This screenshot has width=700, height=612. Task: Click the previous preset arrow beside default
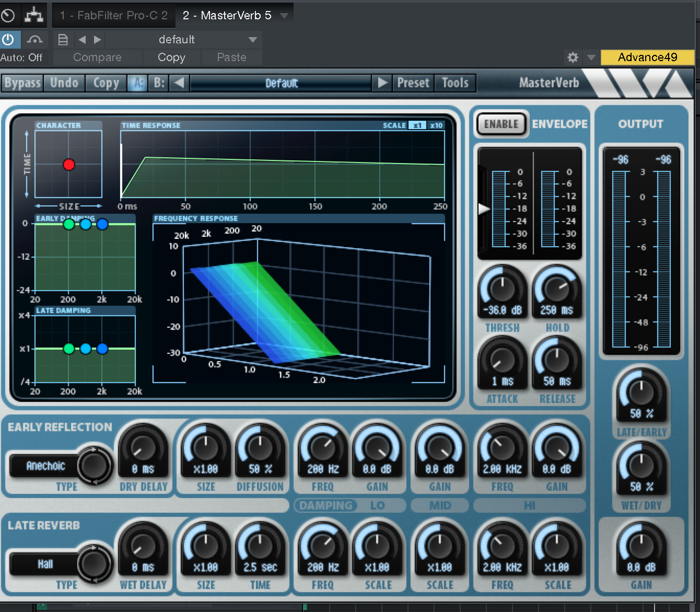pos(81,39)
